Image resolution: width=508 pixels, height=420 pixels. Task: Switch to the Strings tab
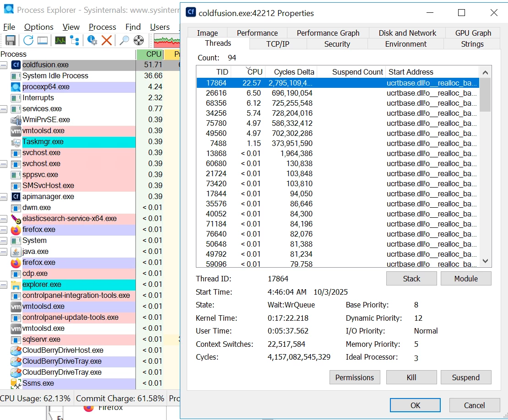[472, 44]
